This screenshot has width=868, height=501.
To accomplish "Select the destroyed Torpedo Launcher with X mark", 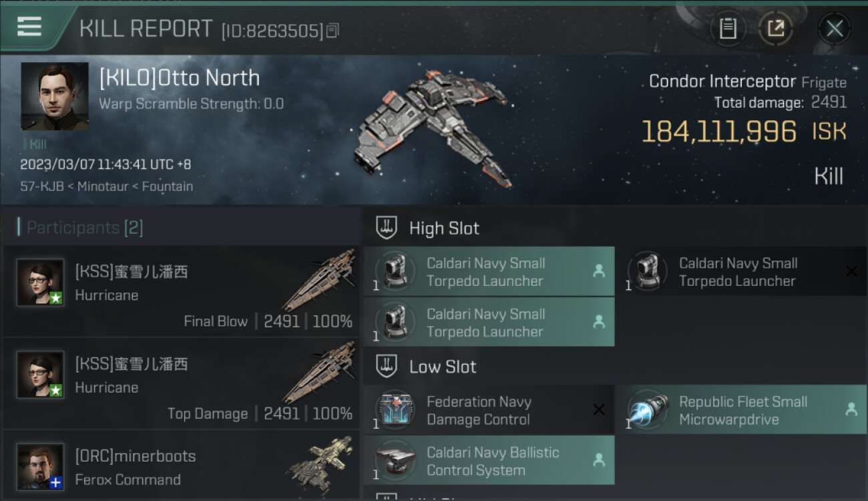I will coord(741,271).
